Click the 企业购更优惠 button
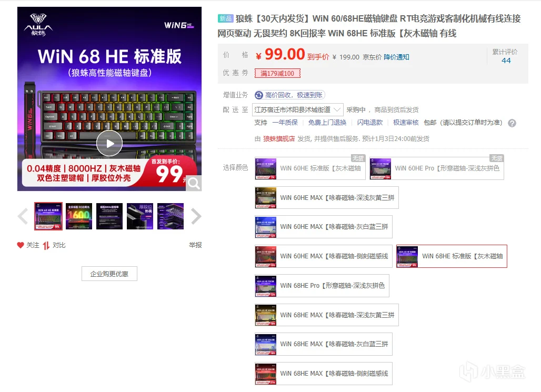This screenshot has width=541, height=392. 109,274
